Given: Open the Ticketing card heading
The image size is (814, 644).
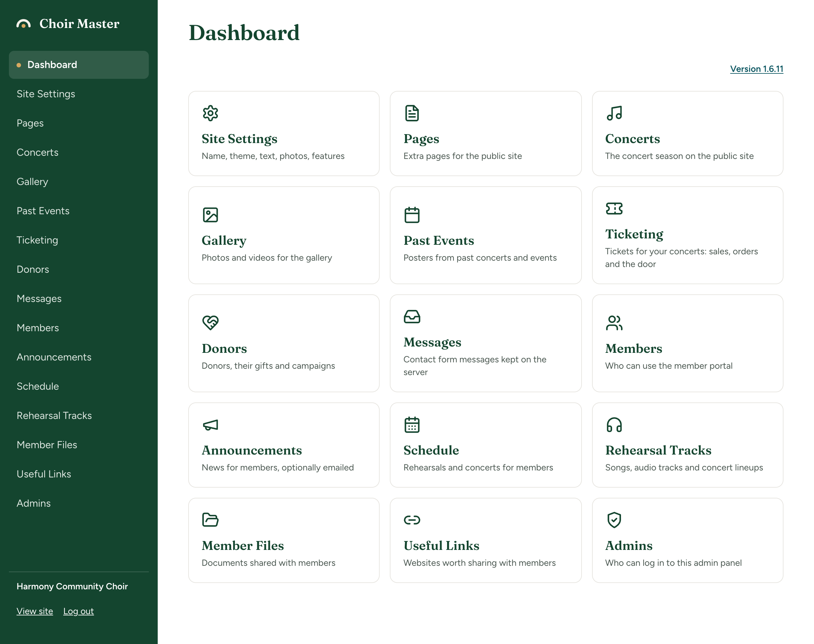Looking at the screenshot, I should click(x=634, y=234).
